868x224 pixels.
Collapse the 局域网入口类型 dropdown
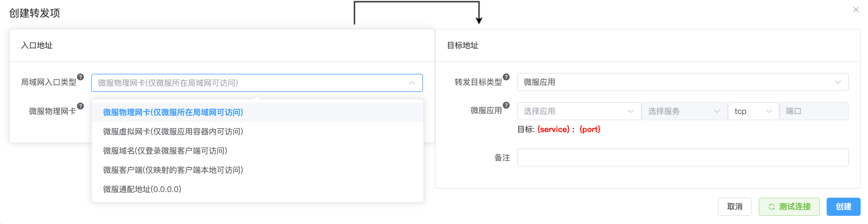pyautogui.click(x=257, y=83)
